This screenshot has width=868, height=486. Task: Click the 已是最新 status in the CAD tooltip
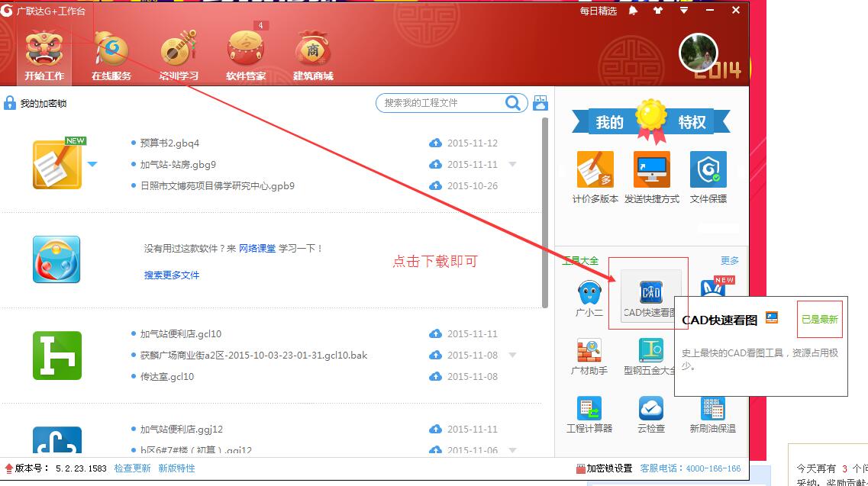pos(819,320)
